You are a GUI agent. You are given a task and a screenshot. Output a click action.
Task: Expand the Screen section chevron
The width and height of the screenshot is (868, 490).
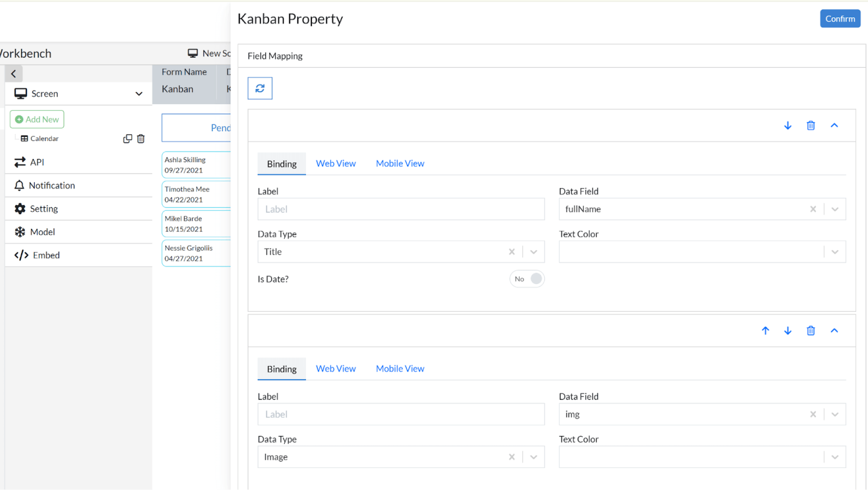click(x=139, y=93)
